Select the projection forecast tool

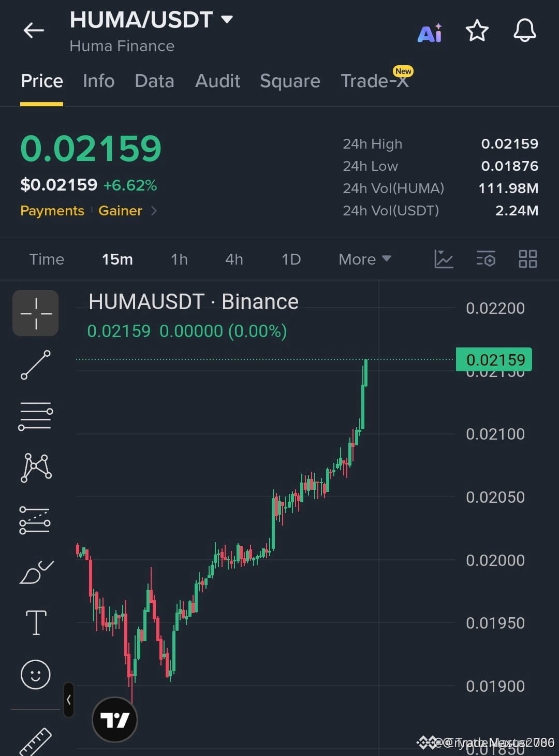(x=35, y=520)
